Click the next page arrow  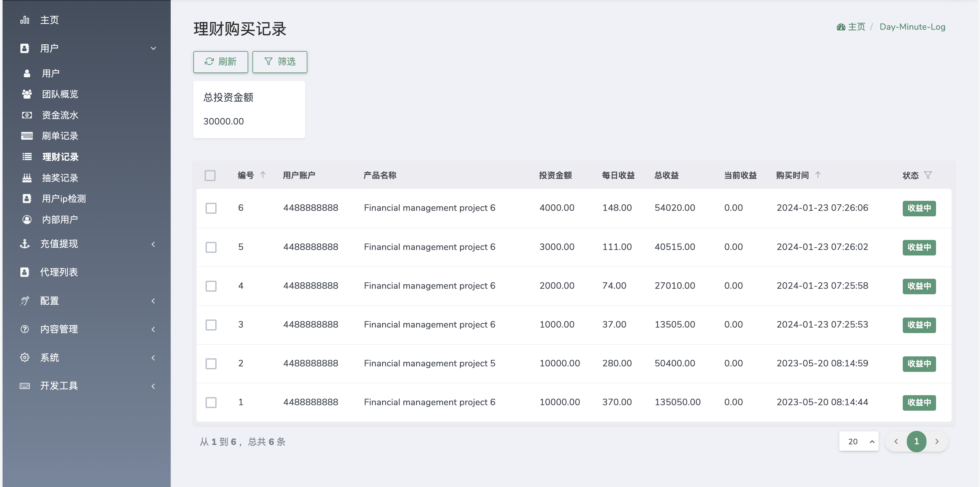(x=937, y=441)
